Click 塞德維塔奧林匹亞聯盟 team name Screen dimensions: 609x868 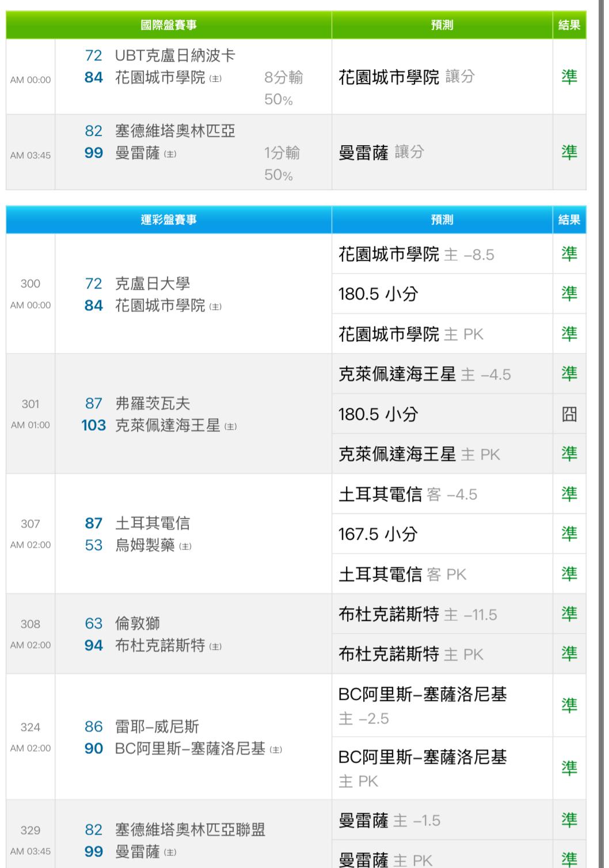pyautogui.click(x=190, y=830)
